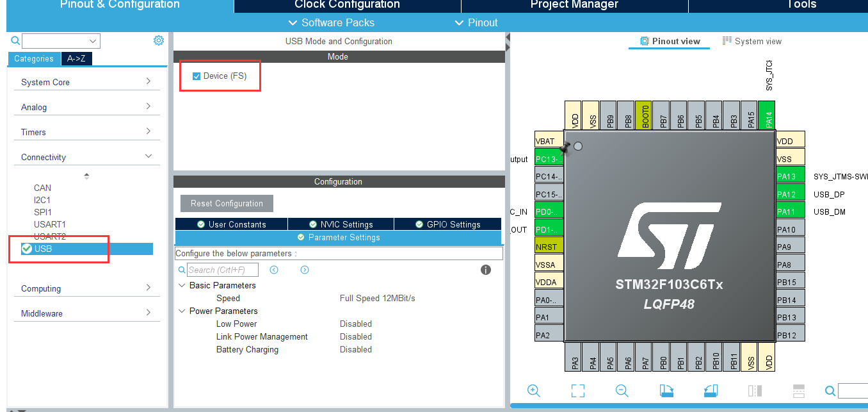
Task: Click the pinout rotate clockwise icon
Action: point(666,390)
